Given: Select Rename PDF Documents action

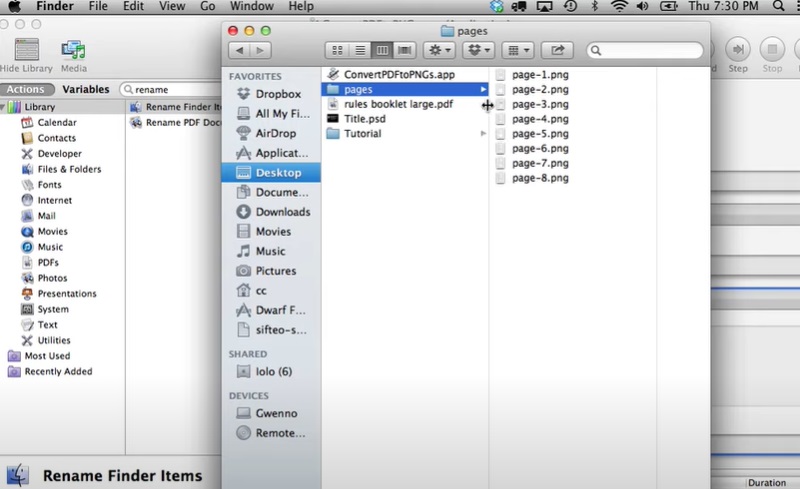Looking at the screenshot, I should tap(175, 123).
